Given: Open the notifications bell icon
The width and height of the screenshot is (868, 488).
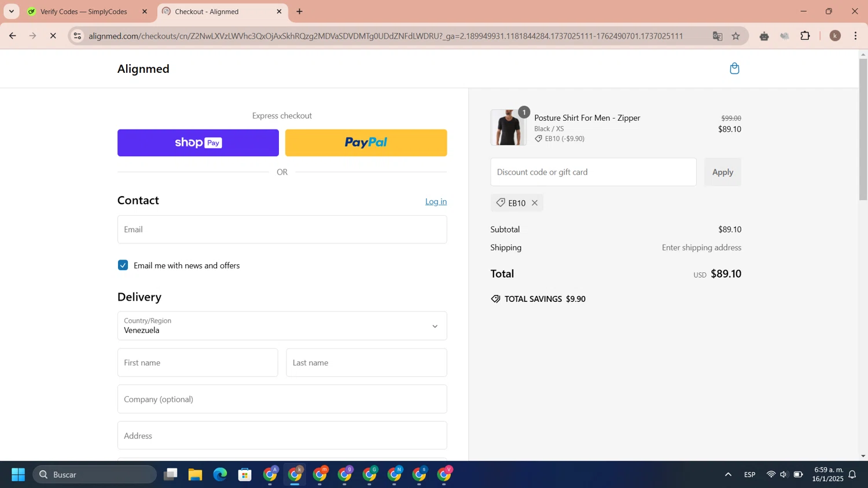Looking at the screenshot, I should pyautogui.click(x=852, y=475).
